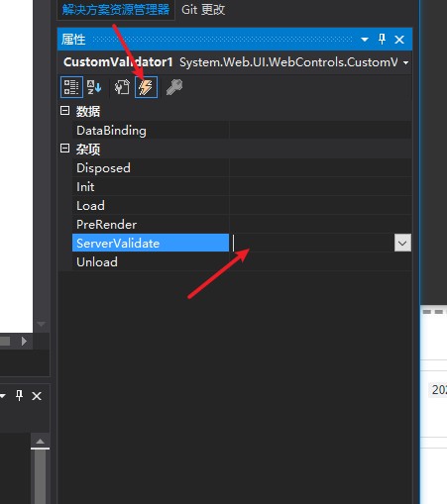The height and width of the screenshot is (504, 447).
Task: Close the 属性 properties panel
Action: (x=399, y=40)
